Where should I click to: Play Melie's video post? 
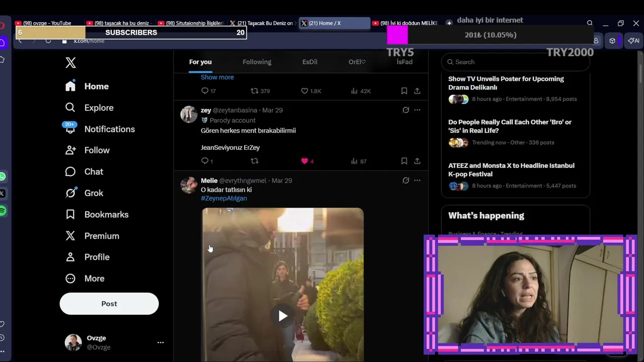[283, 316]
